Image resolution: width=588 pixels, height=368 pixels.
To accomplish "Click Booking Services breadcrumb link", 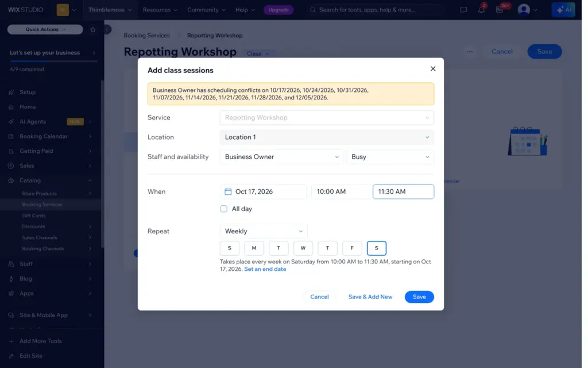I will click(146, 35).
